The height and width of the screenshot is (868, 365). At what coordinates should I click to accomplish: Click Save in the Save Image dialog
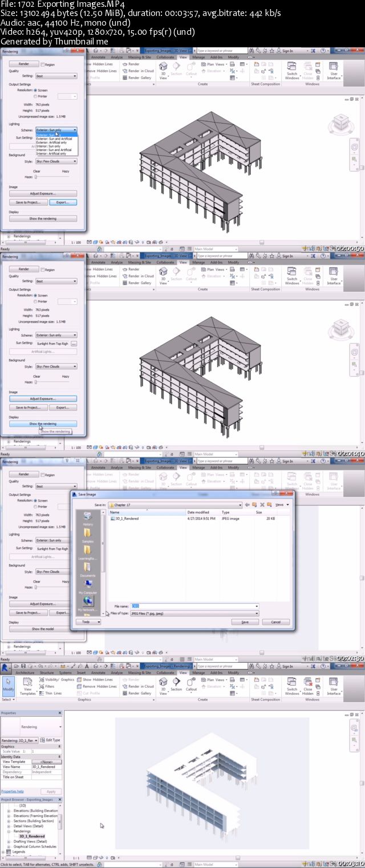245,622
